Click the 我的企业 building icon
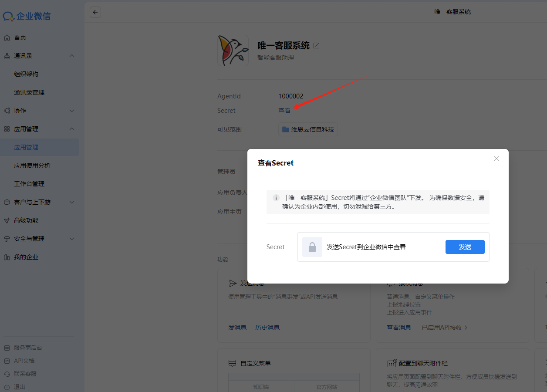This screenshot has width=547, height=392. (x=7, y=257)
